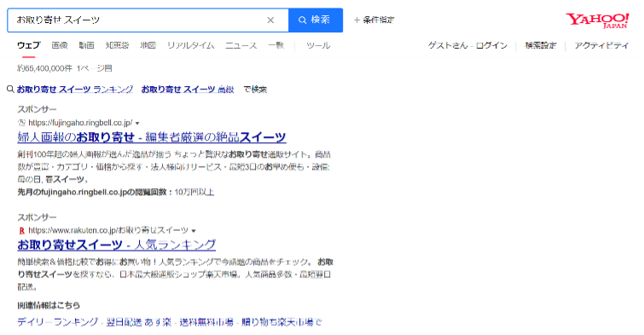Open the 地図 tab

tap(148, 45)
